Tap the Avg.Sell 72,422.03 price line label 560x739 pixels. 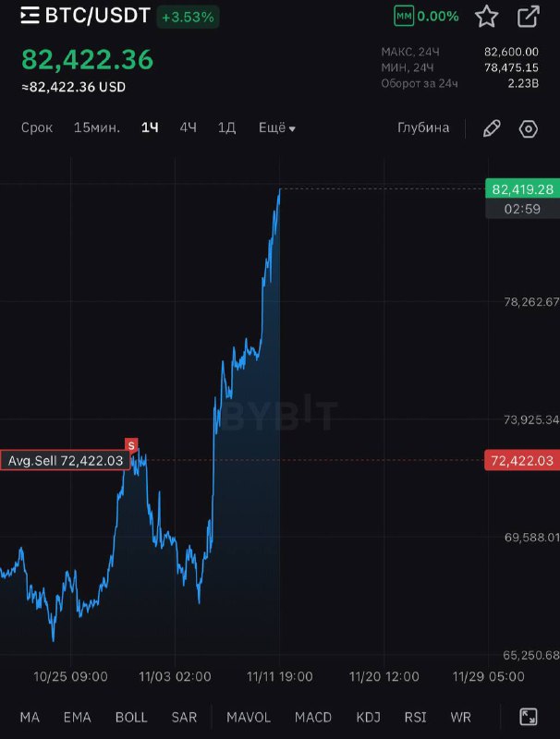point(65,460)
